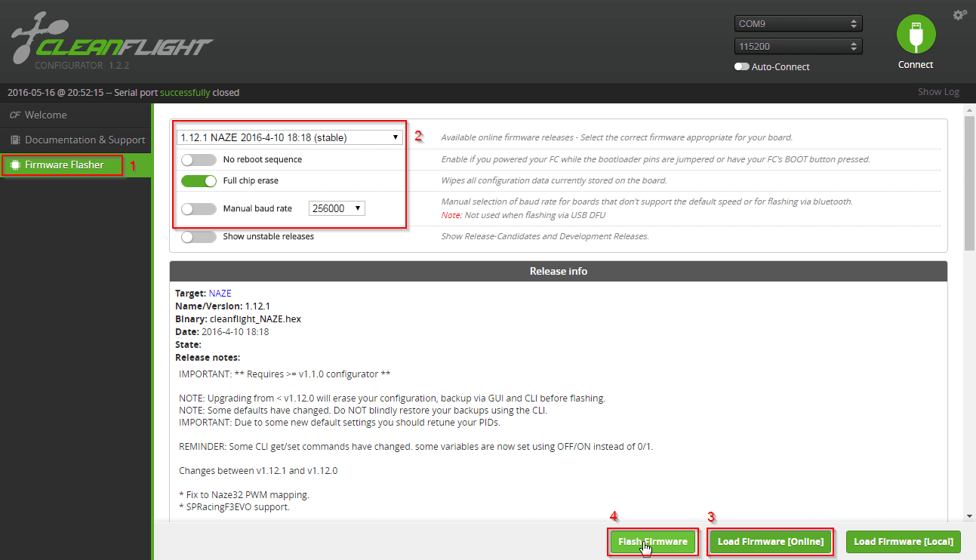This screenshot has width=976, height=560.
Task: Enable the Auto-Connect toggle
Action: [x=740, y=66]
